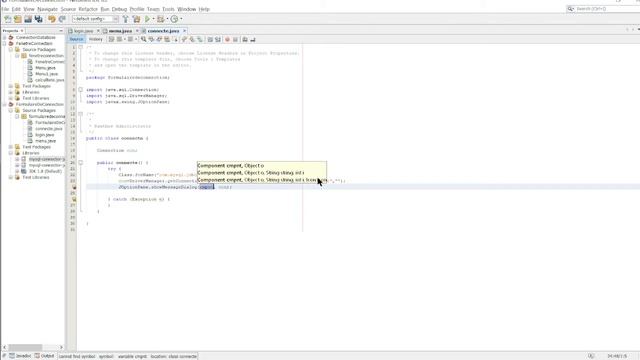Expand the ConnectionDatabase project node

[4, 37]
